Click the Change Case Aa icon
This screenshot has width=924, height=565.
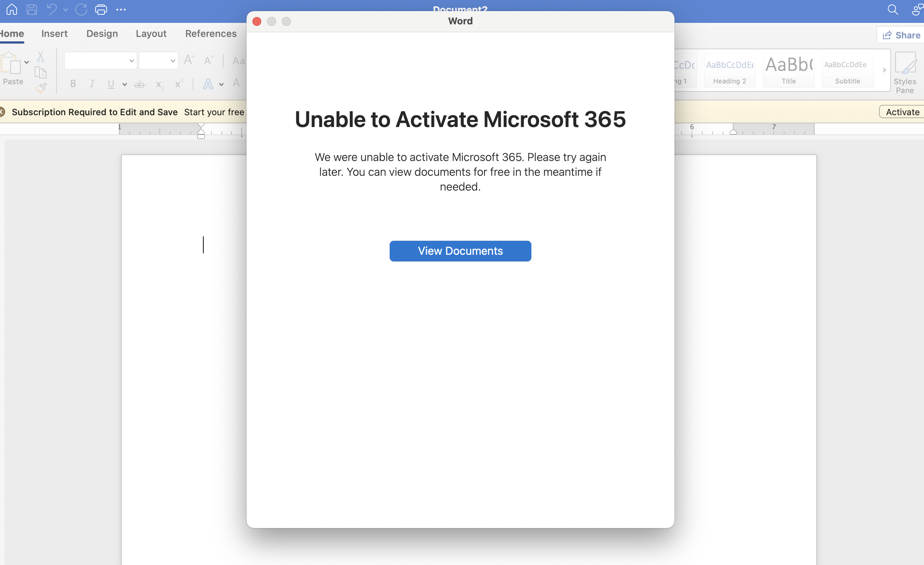(x=238, y=61)
